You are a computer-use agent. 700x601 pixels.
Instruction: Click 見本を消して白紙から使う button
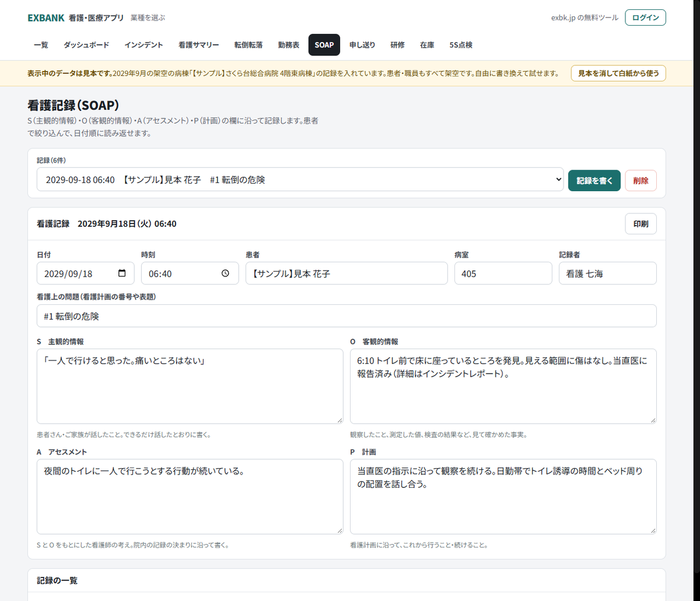[x=618, y=73]
